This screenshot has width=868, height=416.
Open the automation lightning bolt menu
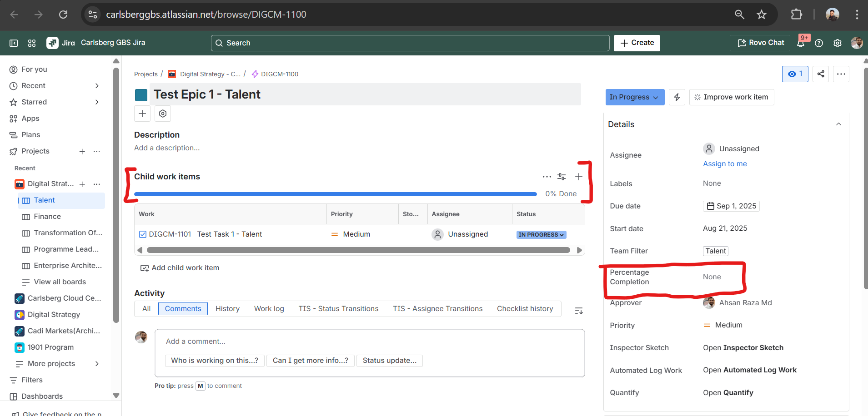pyautogui.click(x=677, y=97)
